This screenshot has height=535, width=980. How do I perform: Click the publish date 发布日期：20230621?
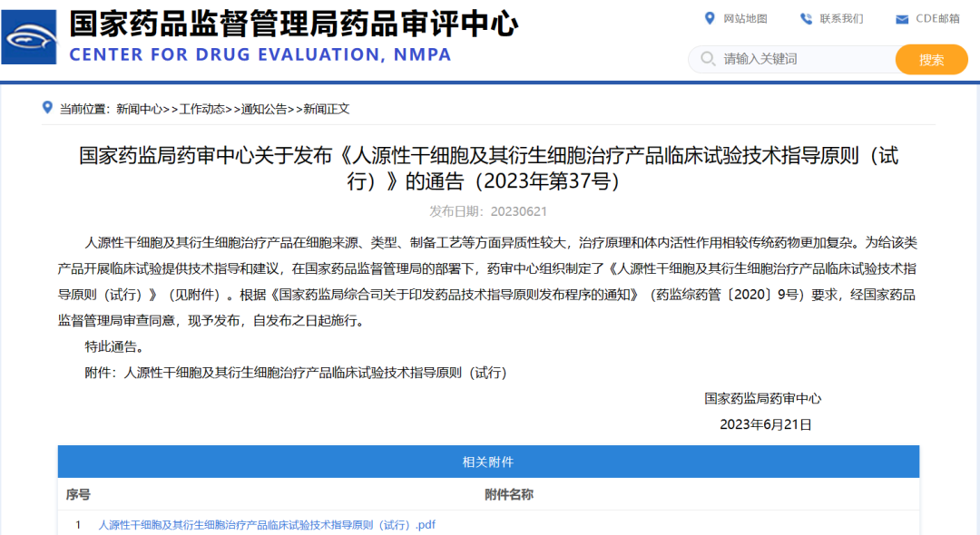pyautogui.click(x=488, y=211)
